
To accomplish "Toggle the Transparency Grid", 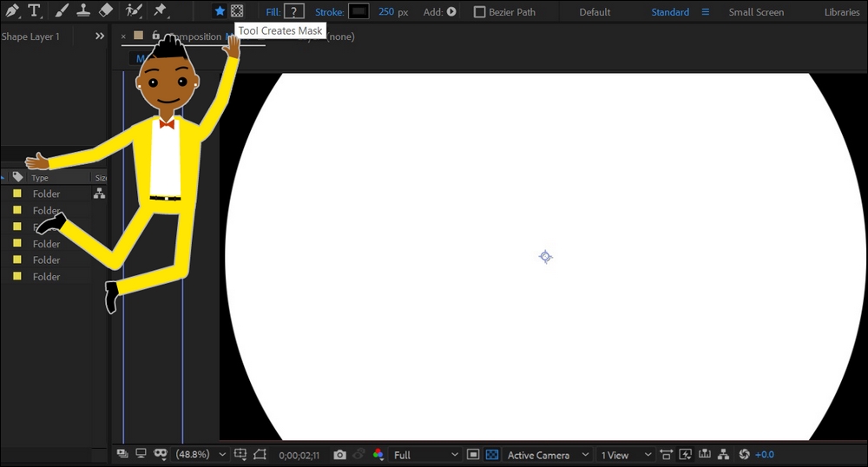I will pos(491,455).
